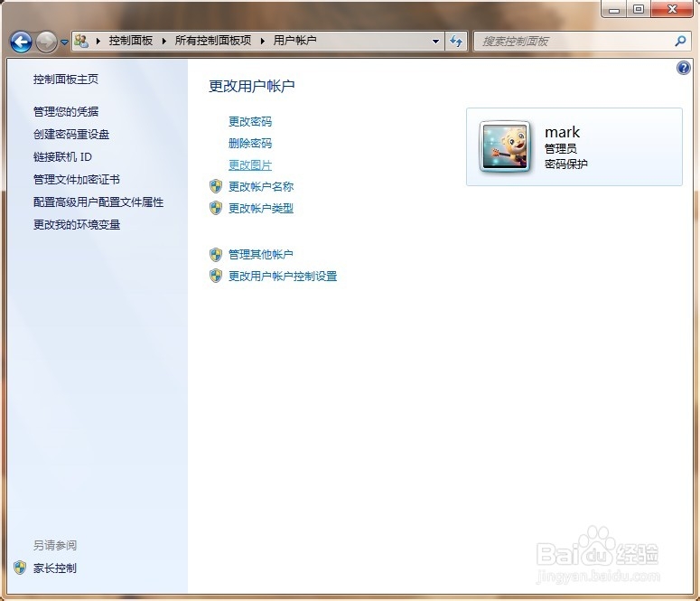The image size is (700, 601).
Task: Open recent pages dropdown beside Forward arrow
Action: click(x=65, y=42)
